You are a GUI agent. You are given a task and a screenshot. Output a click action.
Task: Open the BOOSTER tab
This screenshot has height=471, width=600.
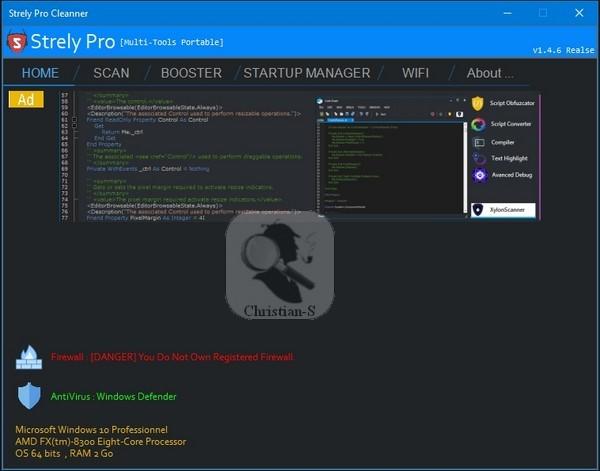(191, 73)
